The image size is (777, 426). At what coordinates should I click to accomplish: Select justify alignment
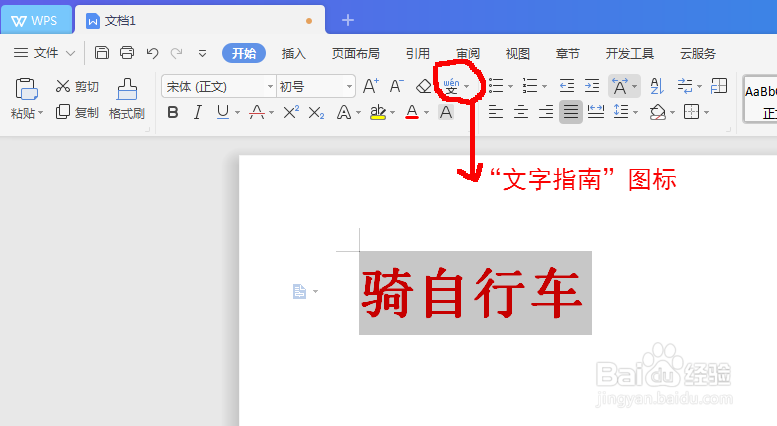click(571, 112)
